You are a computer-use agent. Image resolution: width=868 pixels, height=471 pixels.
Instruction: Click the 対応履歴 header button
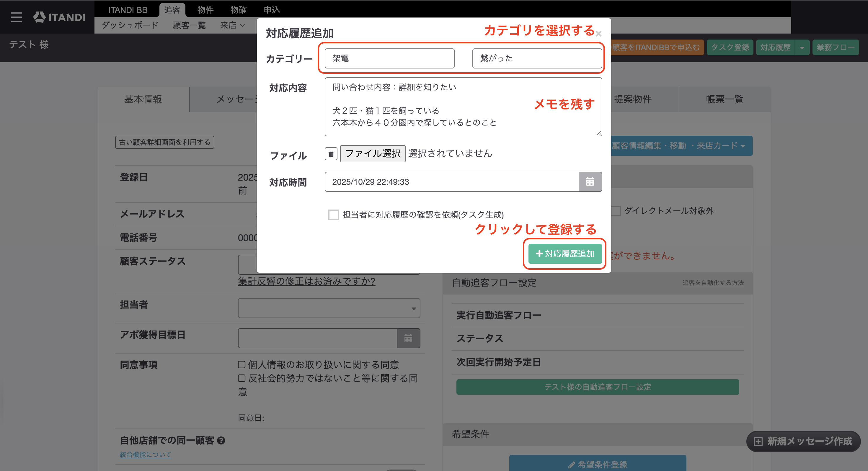(x=775, y=48)
